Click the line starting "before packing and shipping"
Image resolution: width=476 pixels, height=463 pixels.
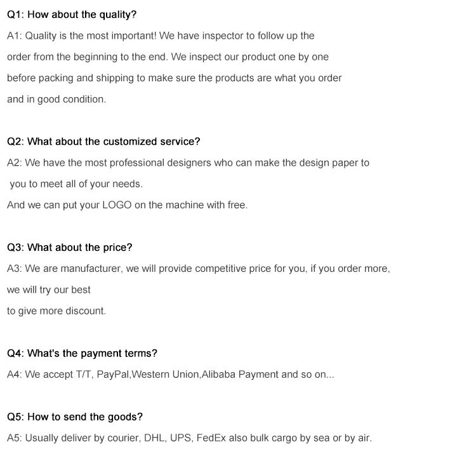pyautogui.click(x=174, y=78)
